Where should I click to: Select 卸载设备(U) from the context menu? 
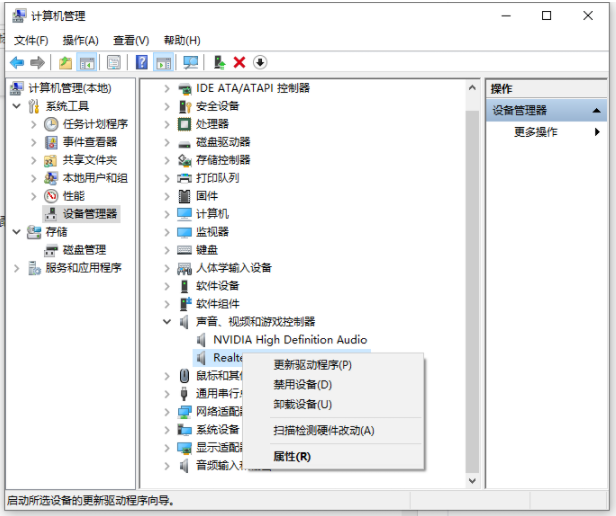point(302,404)
